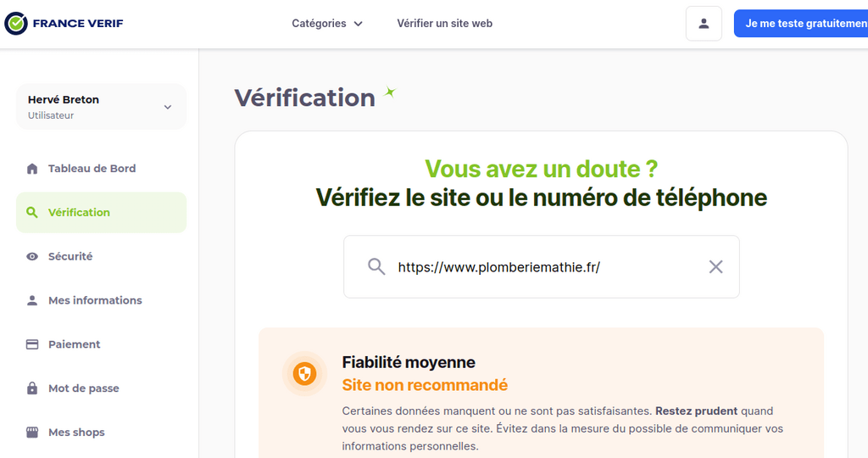Click the eye icon beside Sécurité
The image size is (868, 458).
click(32, 256)
